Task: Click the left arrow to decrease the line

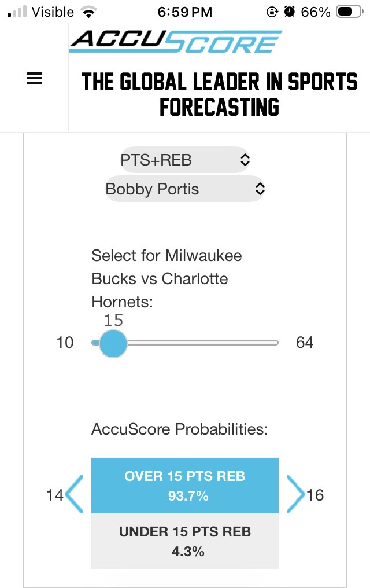Action: 75,494
